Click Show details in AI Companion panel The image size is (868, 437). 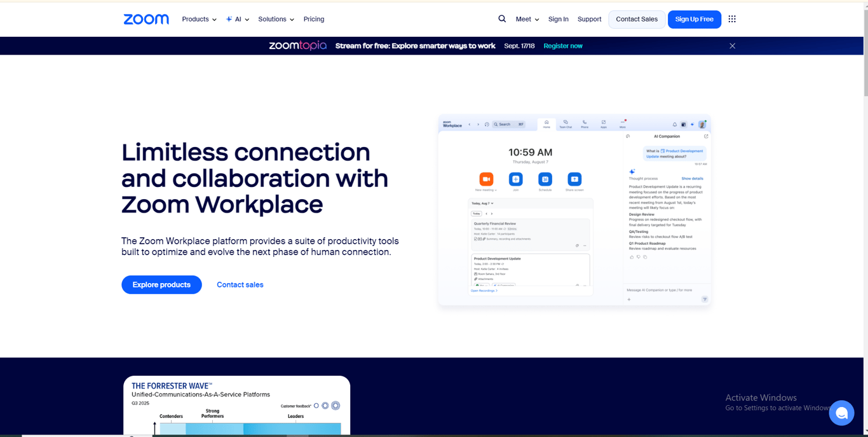pos(693,179)
